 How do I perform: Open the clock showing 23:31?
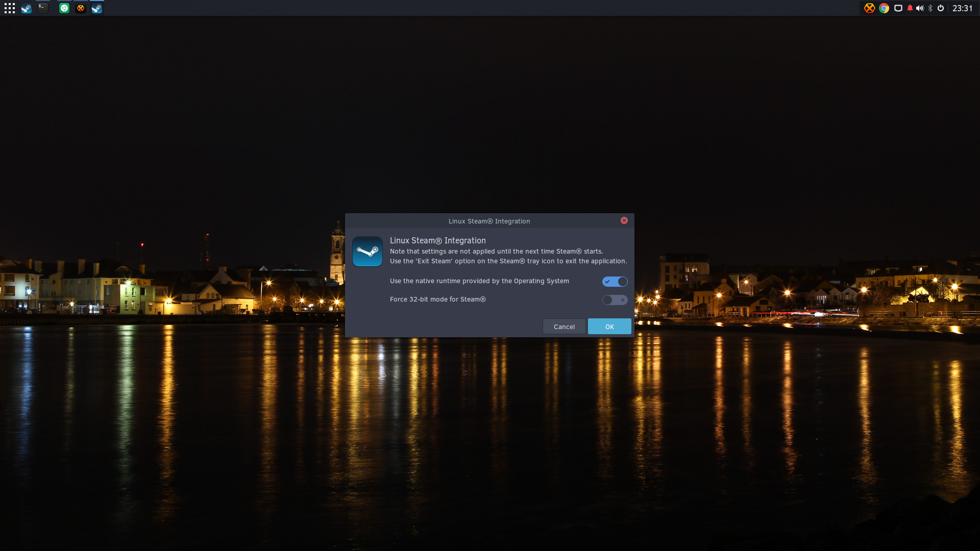pos(963,8)
